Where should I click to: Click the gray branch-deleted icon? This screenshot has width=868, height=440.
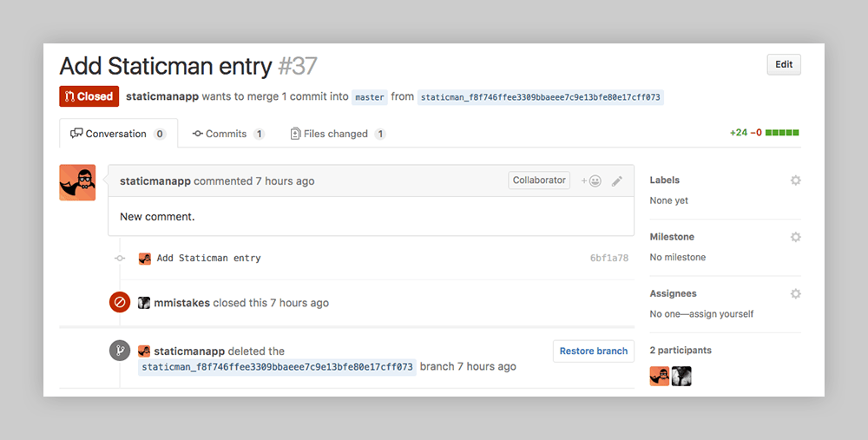(120, 351)
